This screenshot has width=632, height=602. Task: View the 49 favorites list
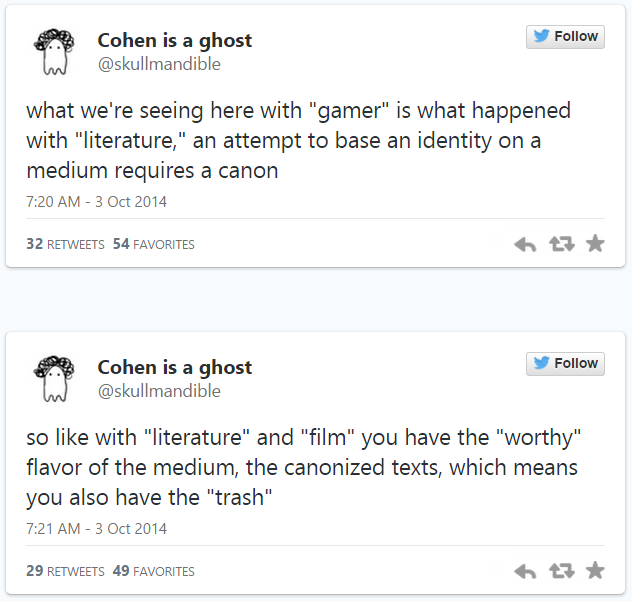pyautogui.click(x=154, y=571)
